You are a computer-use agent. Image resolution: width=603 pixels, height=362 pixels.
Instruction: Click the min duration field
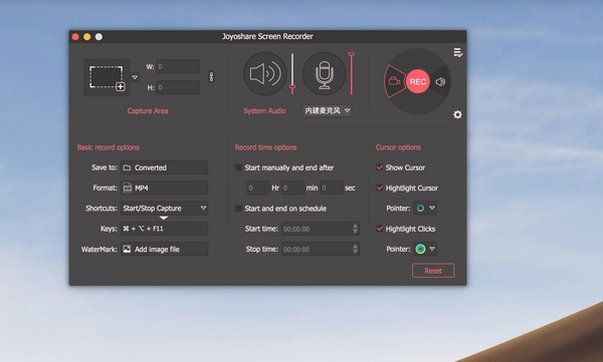point(293,188)
